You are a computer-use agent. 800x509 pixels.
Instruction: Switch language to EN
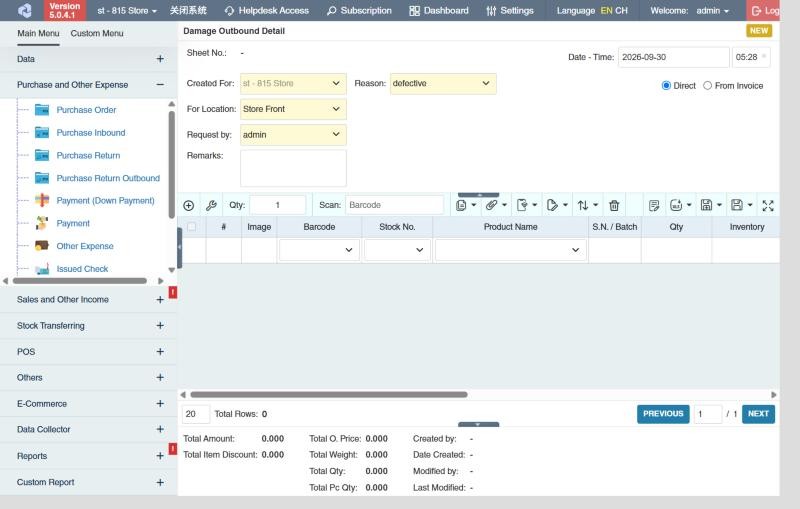pos(606,11)
